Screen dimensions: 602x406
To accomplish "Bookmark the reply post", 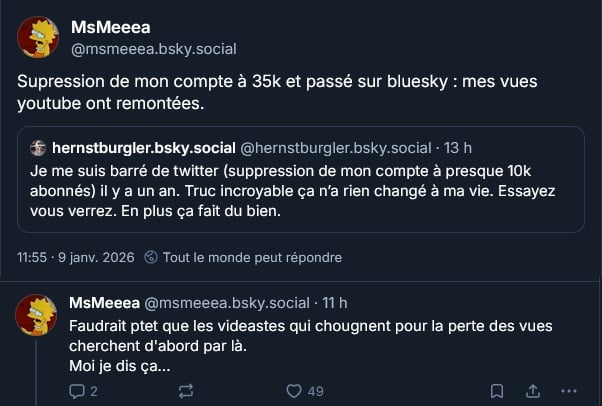I will click(x=496, y=391).
